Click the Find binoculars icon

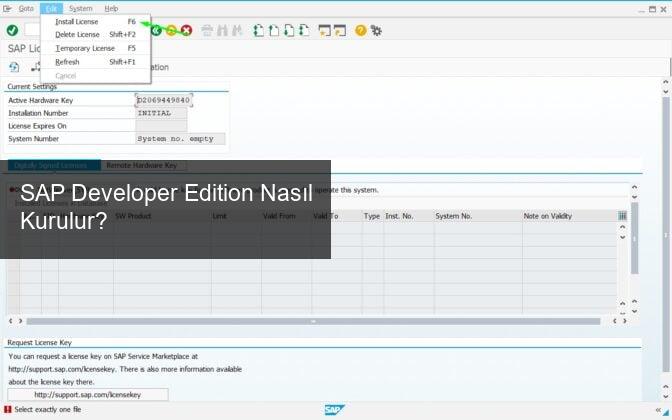coord(223,30)
